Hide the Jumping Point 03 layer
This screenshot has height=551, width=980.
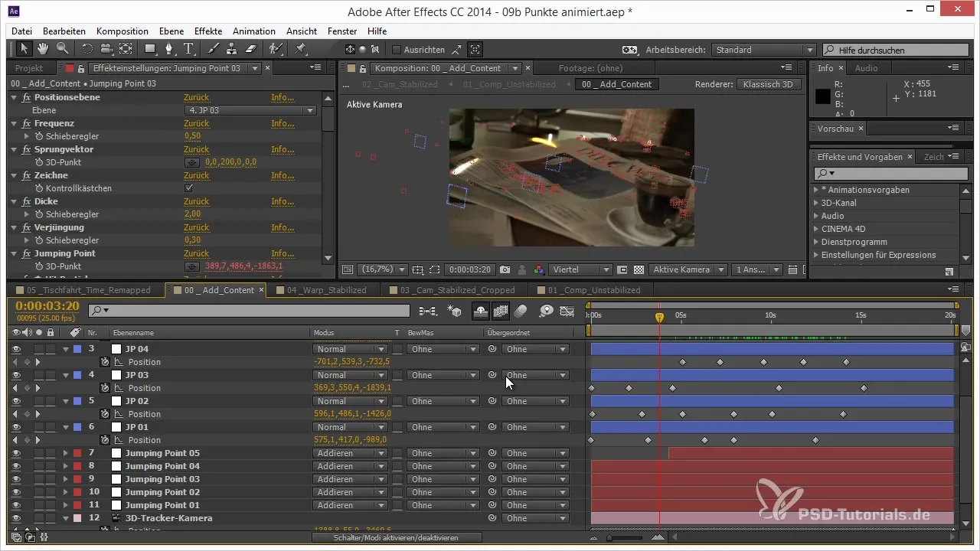[x=17, y=479]
